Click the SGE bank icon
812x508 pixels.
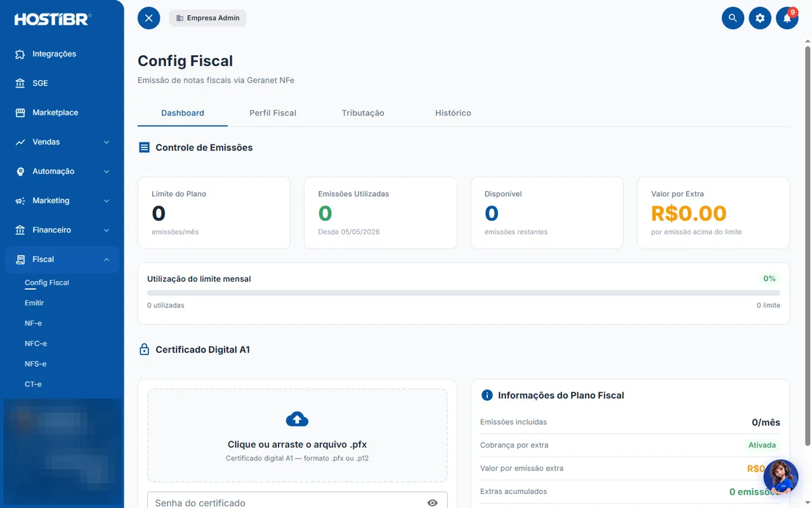(x=20, y=83)
